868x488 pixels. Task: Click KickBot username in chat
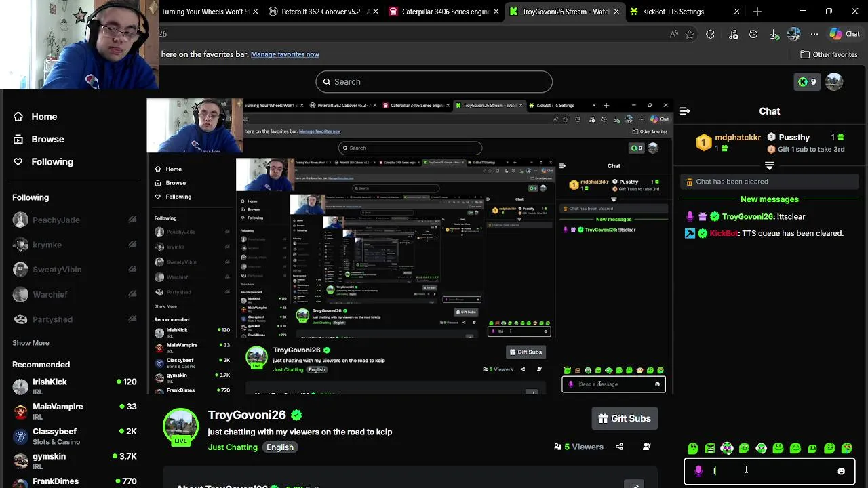724,233
